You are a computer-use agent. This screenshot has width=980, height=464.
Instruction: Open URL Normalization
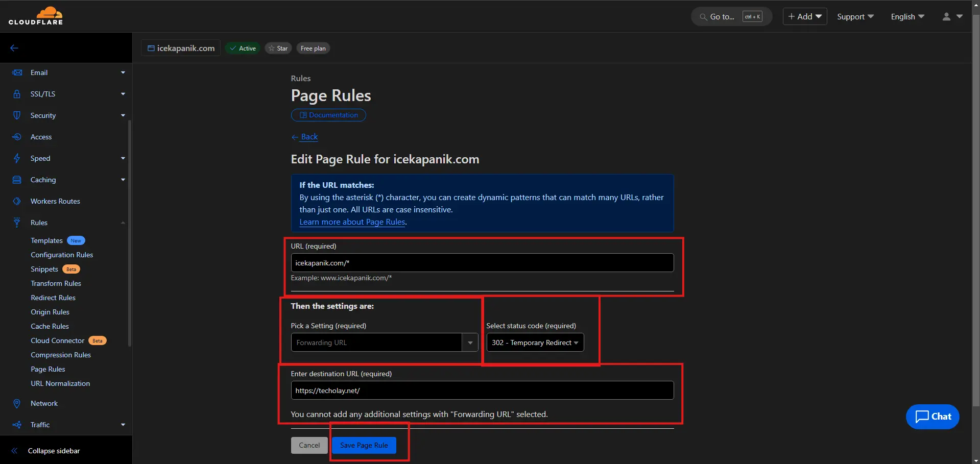60,383
